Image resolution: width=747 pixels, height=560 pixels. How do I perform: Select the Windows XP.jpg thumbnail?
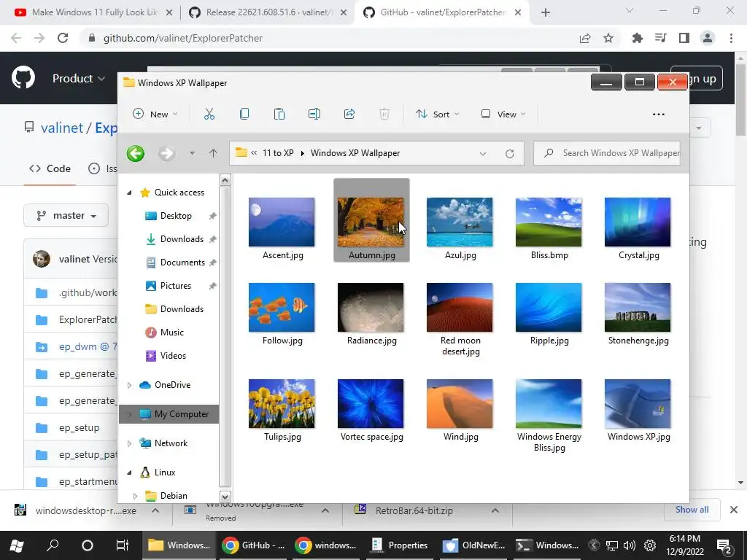click(x=638, y=403)
